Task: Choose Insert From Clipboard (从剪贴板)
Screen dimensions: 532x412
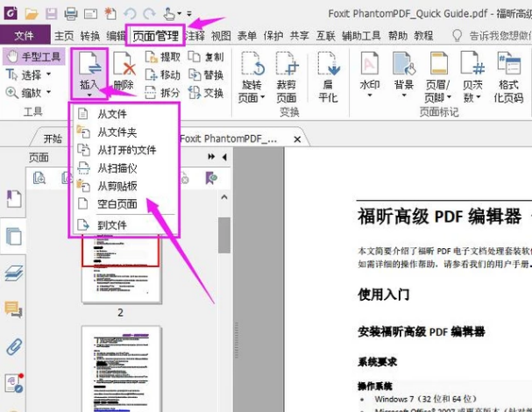Action: [x=124, y=186]
